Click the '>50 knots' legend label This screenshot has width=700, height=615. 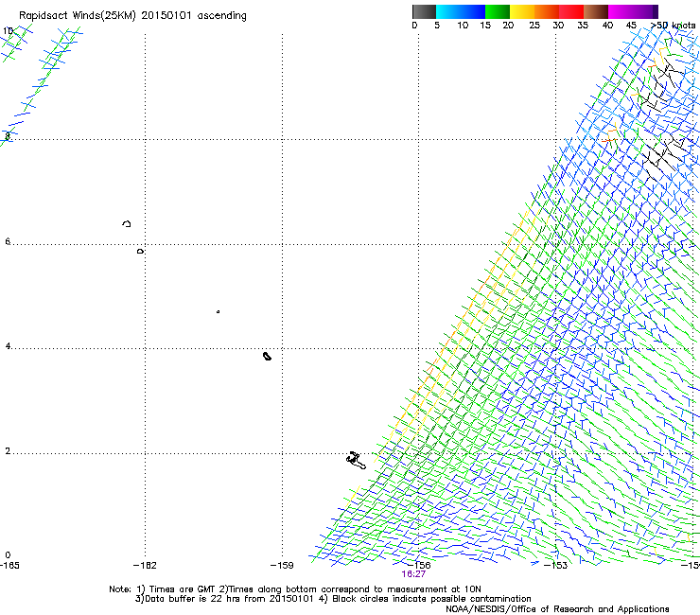pos(674,26)
